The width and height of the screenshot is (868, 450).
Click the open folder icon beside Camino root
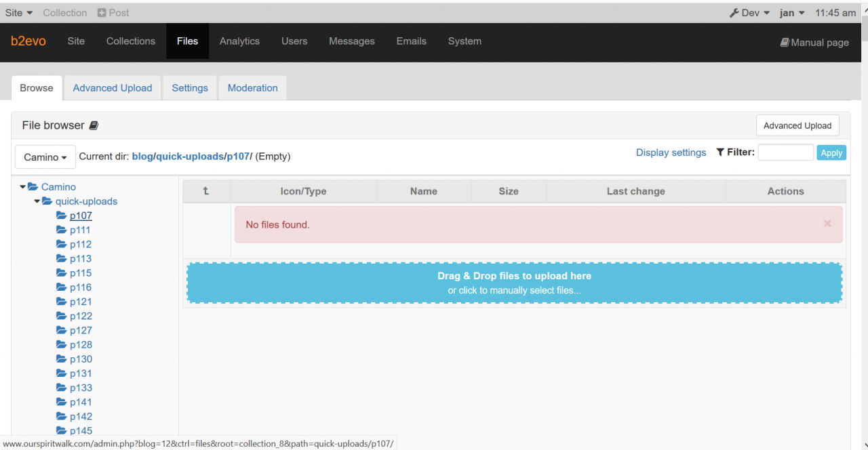(33, 187)
